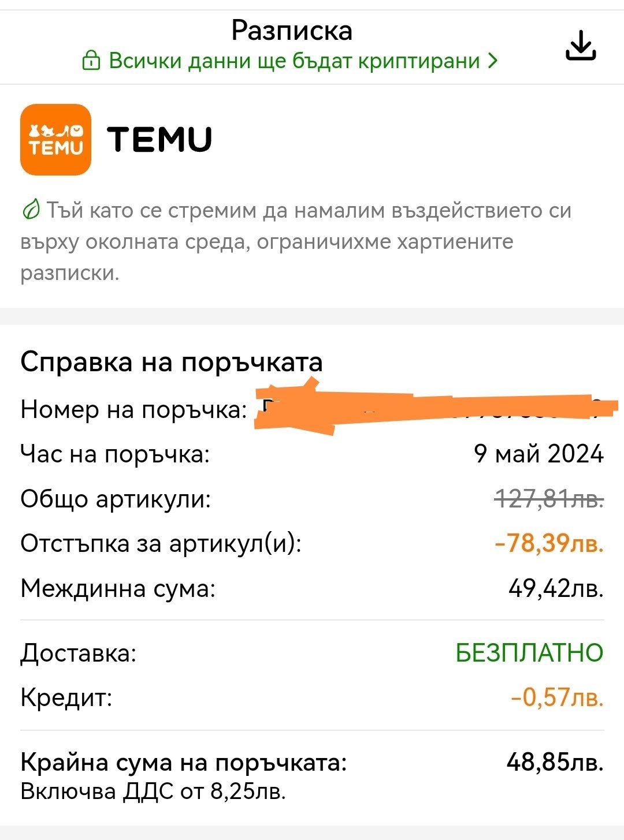Click the 'Включва ДДС от 8,25лв.' note
Image resolution: width=624 pixels, height=840 pixels.
153,791
